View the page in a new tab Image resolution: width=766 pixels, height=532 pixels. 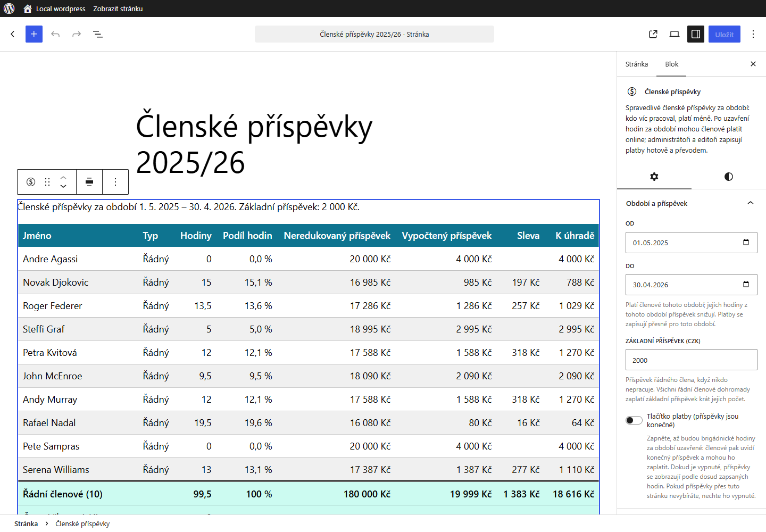pyautogui.click(x=653, y=34)
